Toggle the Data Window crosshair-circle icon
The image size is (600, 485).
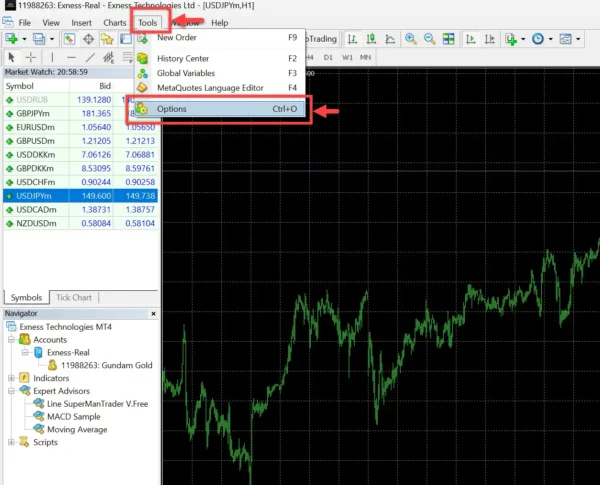(88, 39)
